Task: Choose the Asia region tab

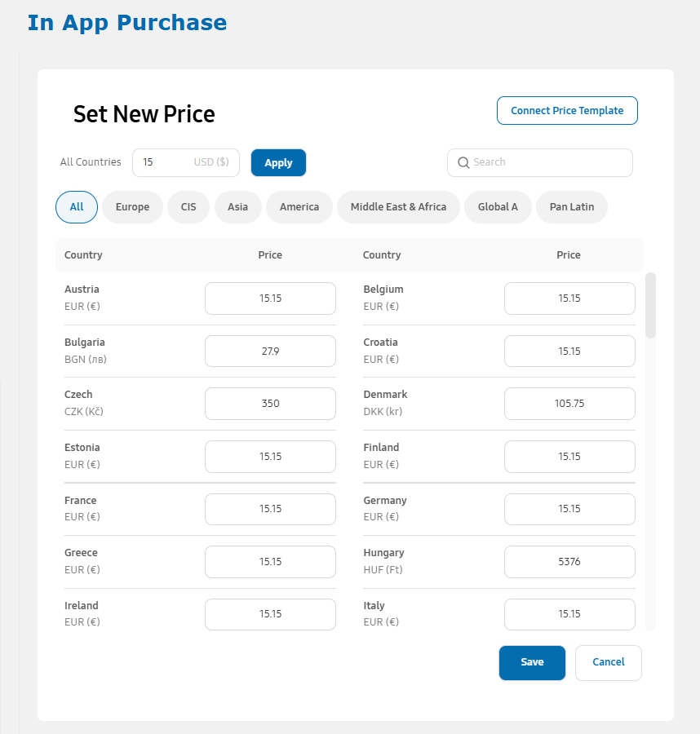Action: (238, 207)
